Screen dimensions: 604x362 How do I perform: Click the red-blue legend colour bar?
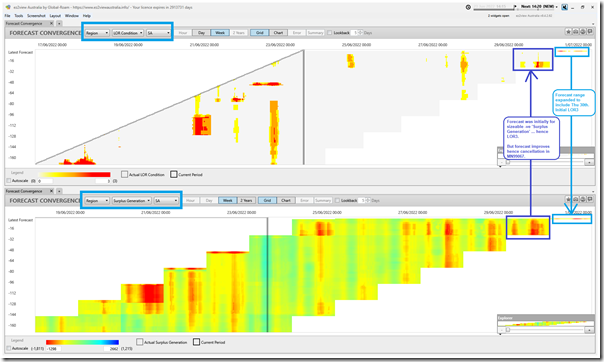(x=82, y=342)
